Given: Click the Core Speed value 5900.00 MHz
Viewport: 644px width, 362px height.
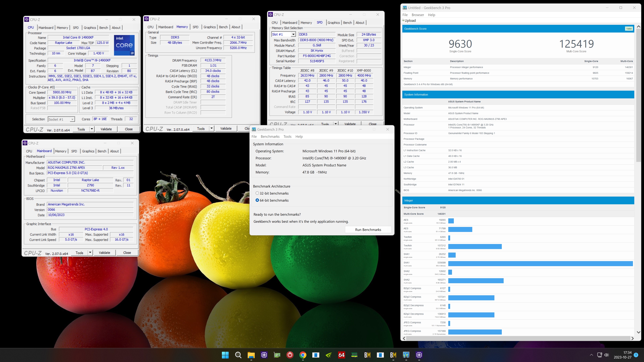Looking at the screenshot, I should pyautogui.click(x=62, y=92).
